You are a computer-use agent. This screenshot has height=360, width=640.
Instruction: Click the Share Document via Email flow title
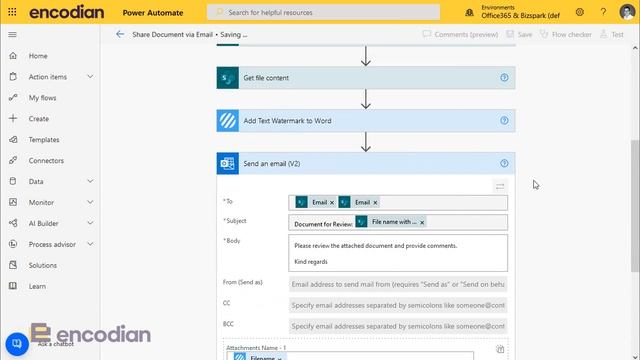coord(172,35)
